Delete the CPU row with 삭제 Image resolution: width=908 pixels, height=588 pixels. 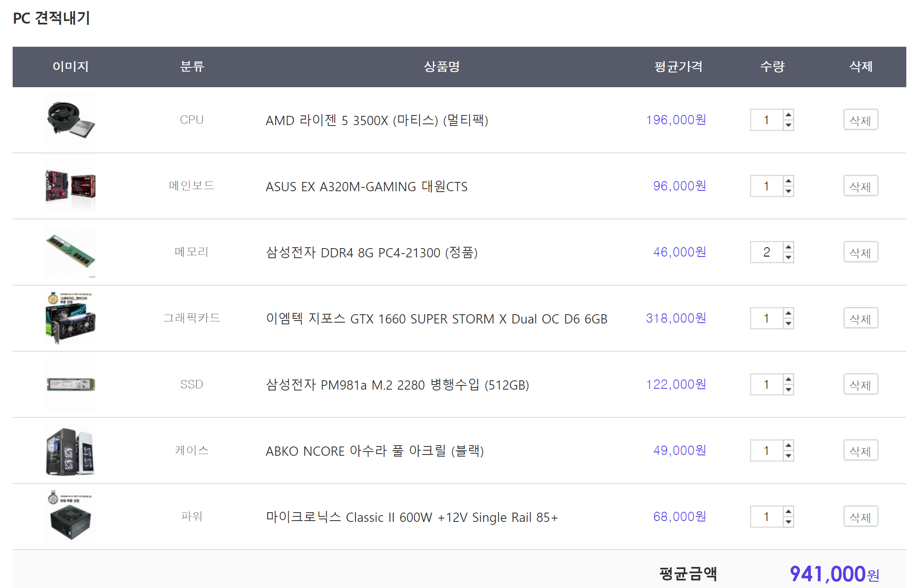pyautogui.click(x=860, y=120)
